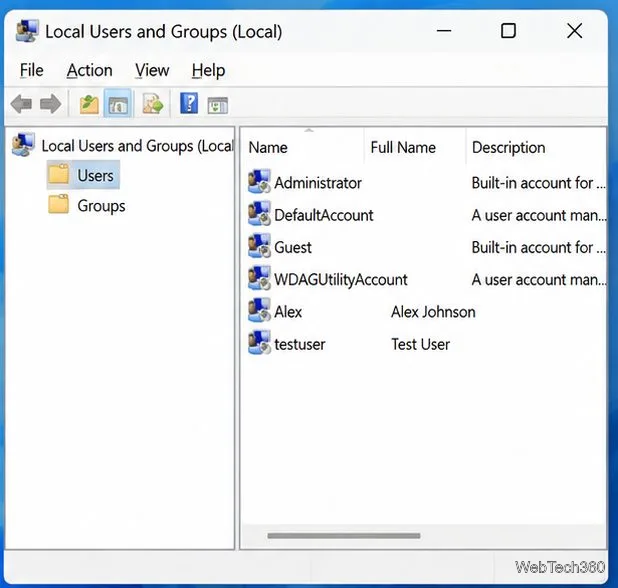
Task: Open the Action menu
Action: pyautogui.click(x=89, y=71)
